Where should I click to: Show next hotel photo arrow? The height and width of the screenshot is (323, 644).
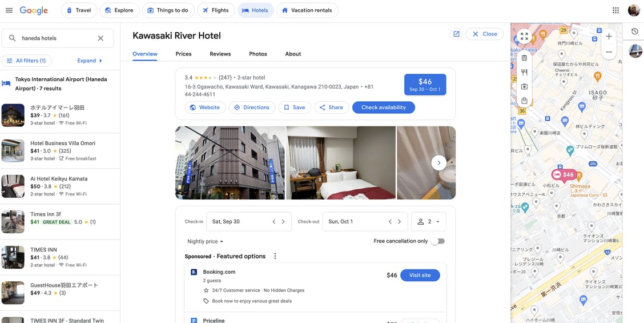(x=438, y=163)
